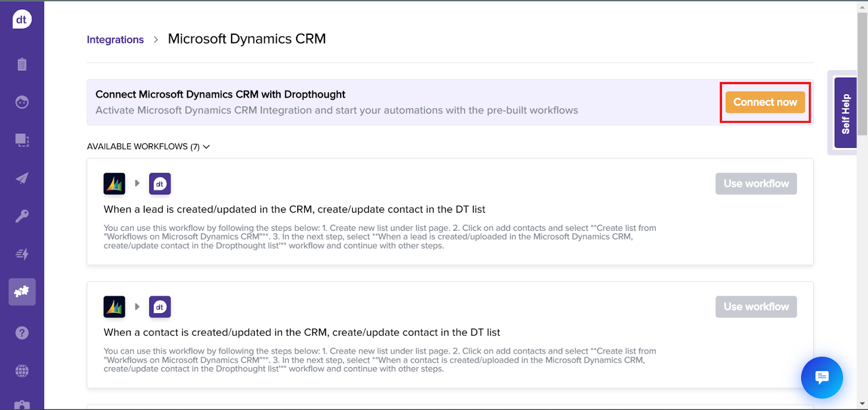Screen dimensions: 868x410
Task: Click the scroll down arrow of page scrollbar
Action: 862,404
